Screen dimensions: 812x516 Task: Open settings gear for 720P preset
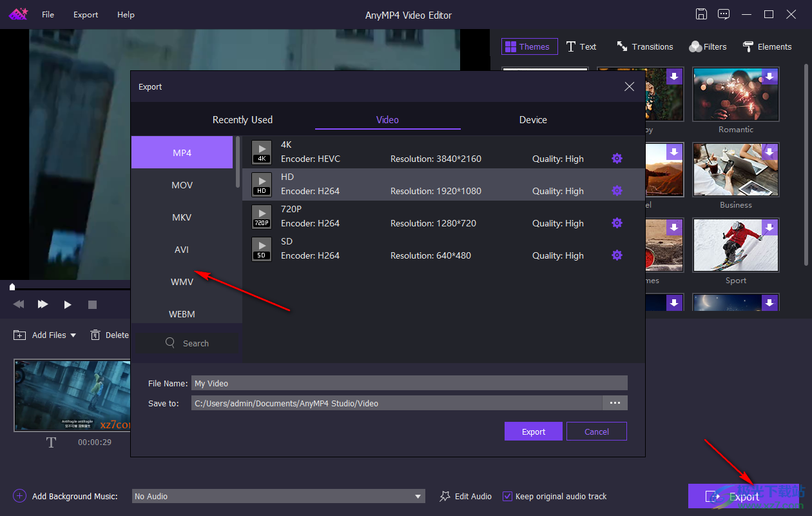[617, 223]
